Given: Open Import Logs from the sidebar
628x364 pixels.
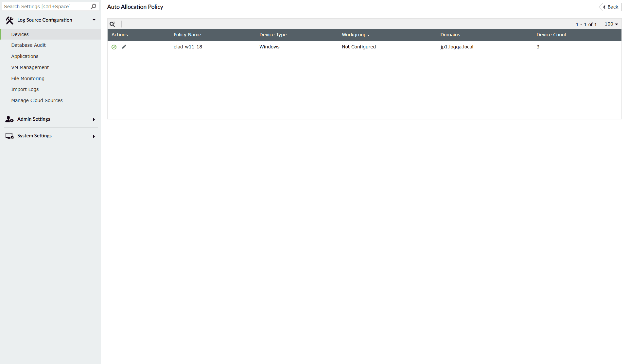Looking at the screenshot, I should point(25,89).
